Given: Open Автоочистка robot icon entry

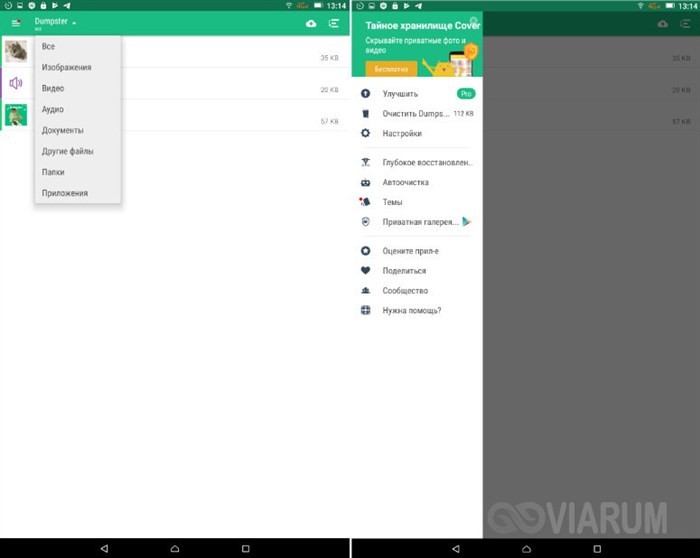Looking at the screenshot, I should pos(366,182).
